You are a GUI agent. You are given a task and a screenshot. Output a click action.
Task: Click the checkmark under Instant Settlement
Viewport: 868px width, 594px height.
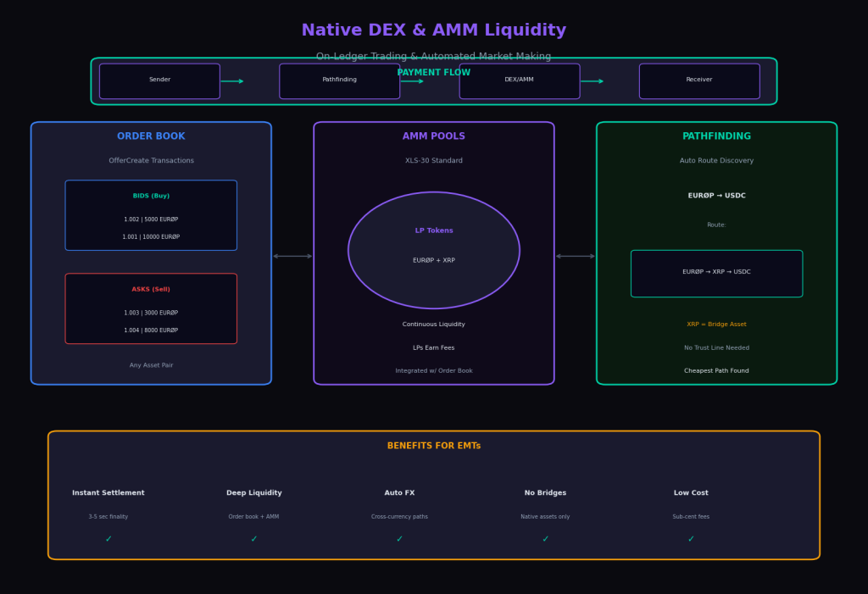pos(108,539)
